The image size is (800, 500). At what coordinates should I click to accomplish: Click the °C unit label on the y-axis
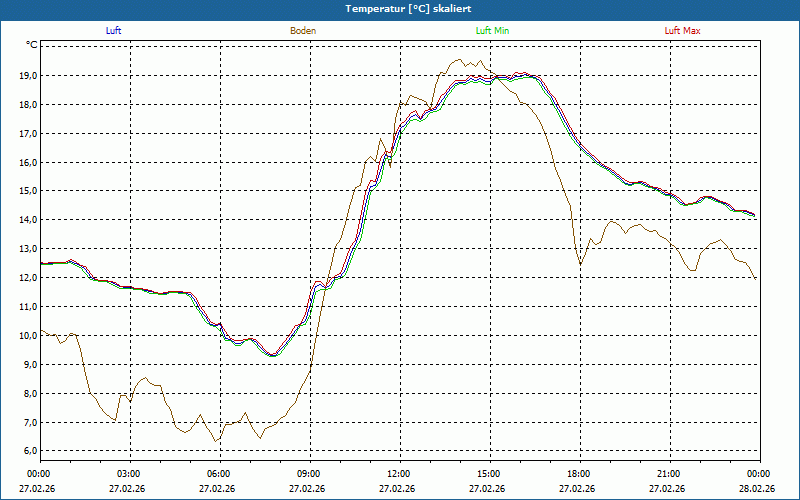[x=32, y=45]
